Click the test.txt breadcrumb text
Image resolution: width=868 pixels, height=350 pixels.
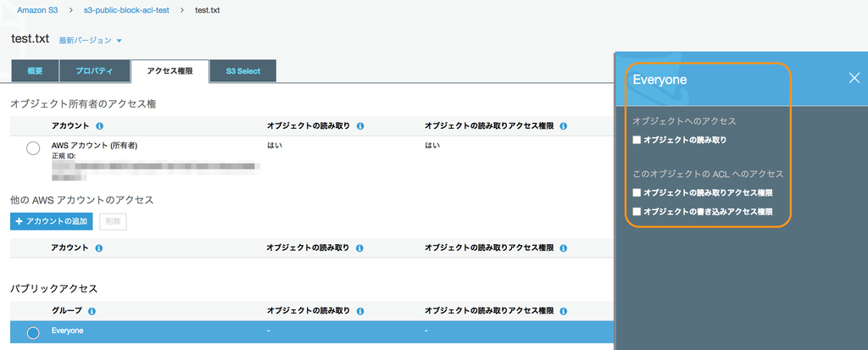[x=208, y=10]
